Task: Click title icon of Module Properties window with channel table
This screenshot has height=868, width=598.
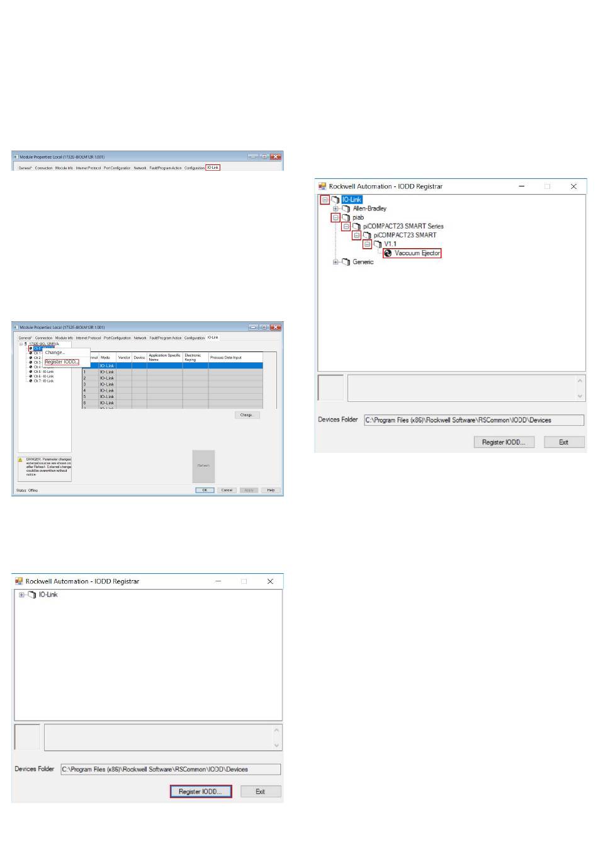Action: 16,328
